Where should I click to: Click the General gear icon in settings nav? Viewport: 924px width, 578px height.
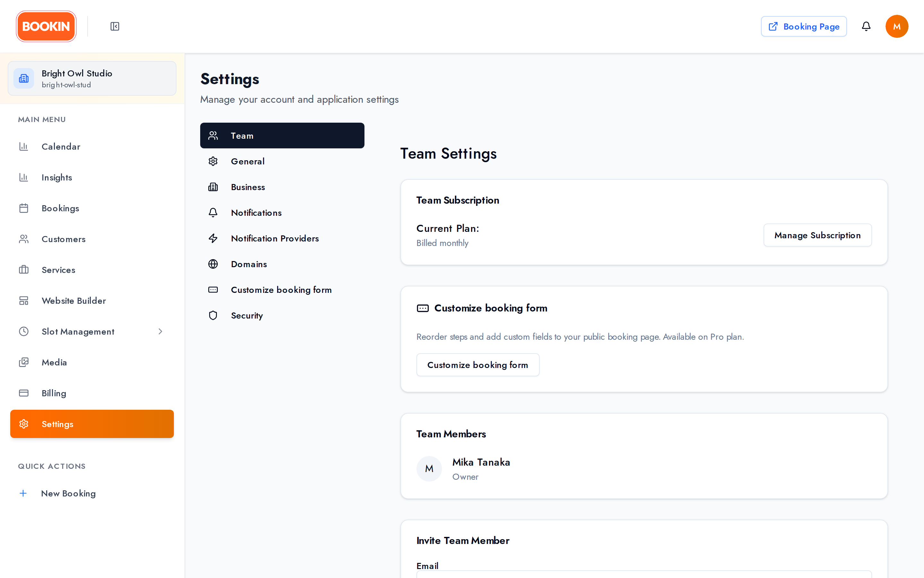[x=213, y=161]
